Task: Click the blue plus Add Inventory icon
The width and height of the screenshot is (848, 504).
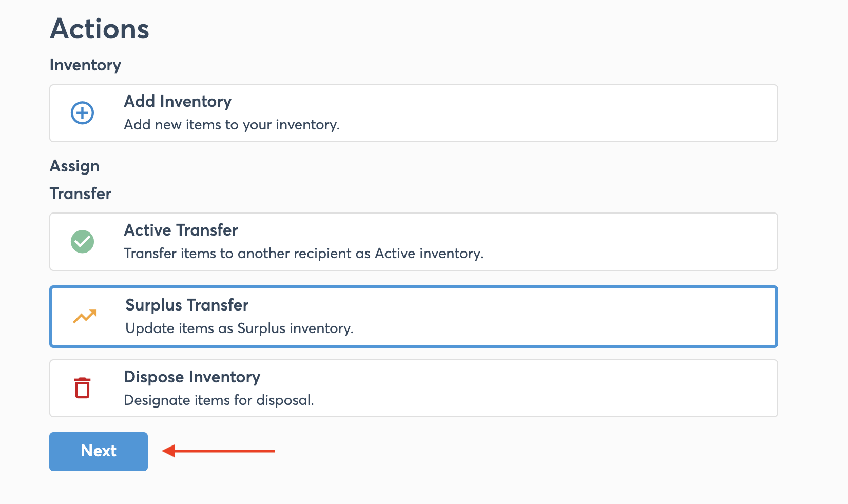Action: (82, 113)
